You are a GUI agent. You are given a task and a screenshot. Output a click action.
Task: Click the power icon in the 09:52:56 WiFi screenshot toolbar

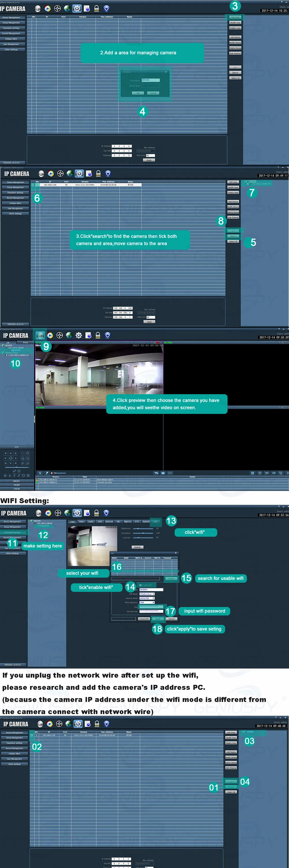(x=106, y=513)
